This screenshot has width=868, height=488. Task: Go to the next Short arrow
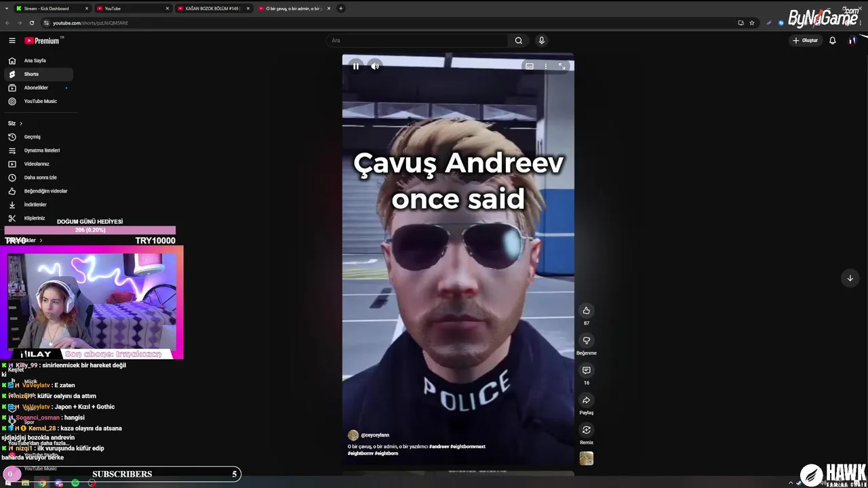[850, 278]
